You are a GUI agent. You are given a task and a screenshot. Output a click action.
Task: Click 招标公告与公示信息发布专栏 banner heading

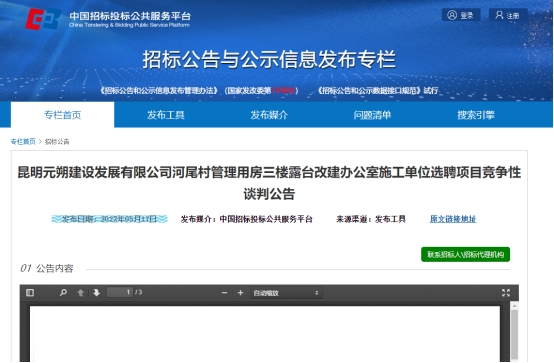269,59
